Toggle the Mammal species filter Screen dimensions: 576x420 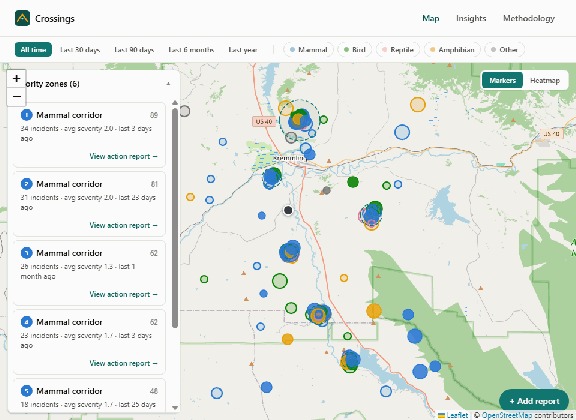309,50
